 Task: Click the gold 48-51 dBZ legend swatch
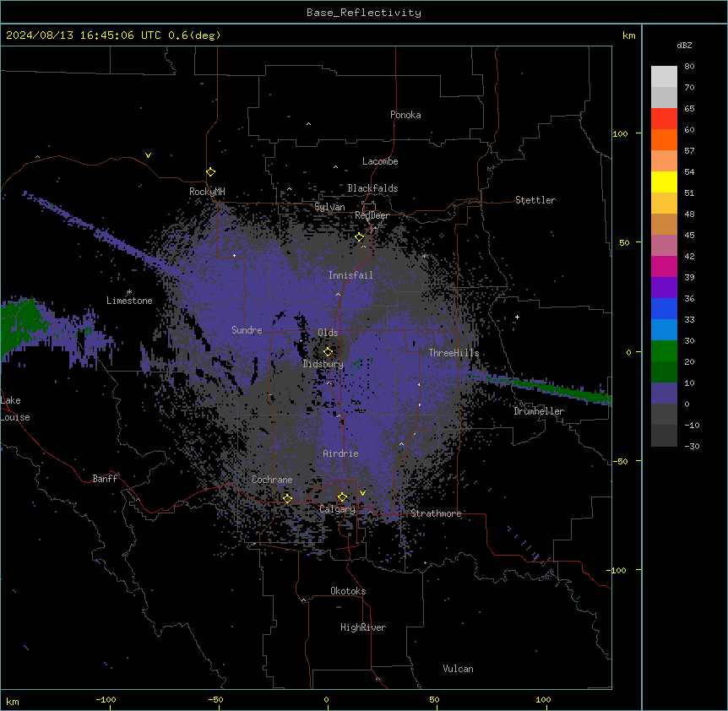664,204
